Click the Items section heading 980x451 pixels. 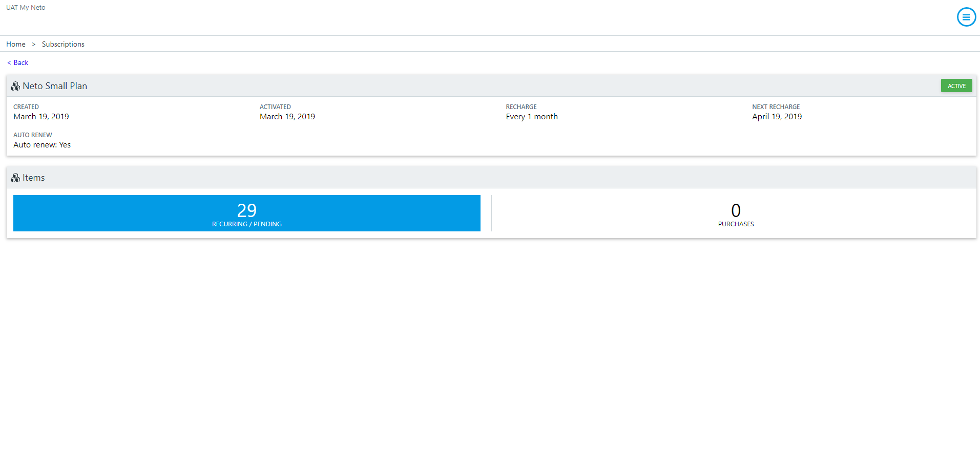34,178
